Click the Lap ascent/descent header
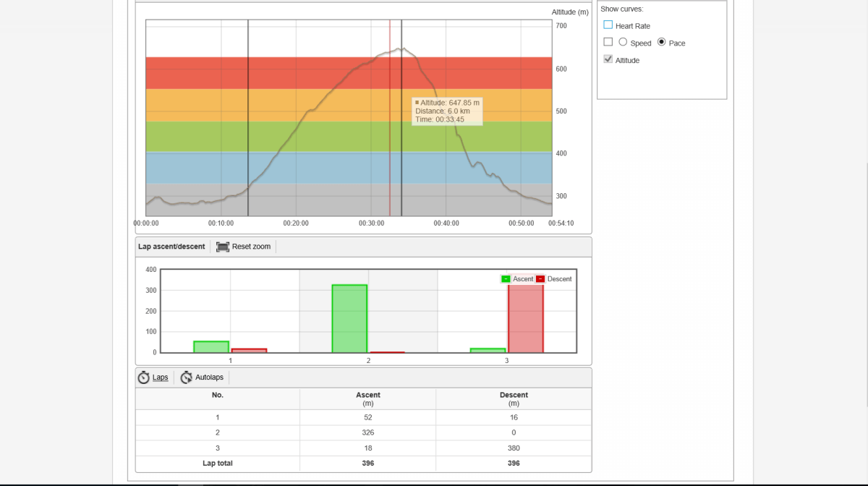The image size is (868, 486). tap(171, 247)
